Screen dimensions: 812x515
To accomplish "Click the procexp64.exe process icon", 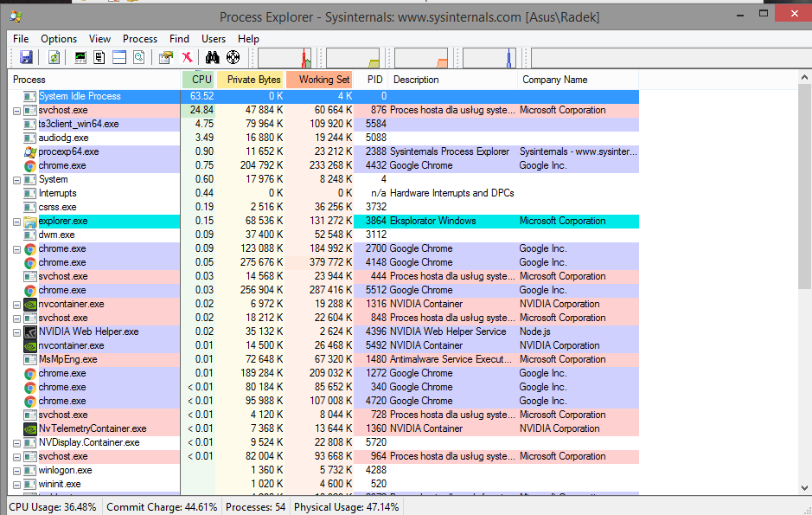I will 30,151.
